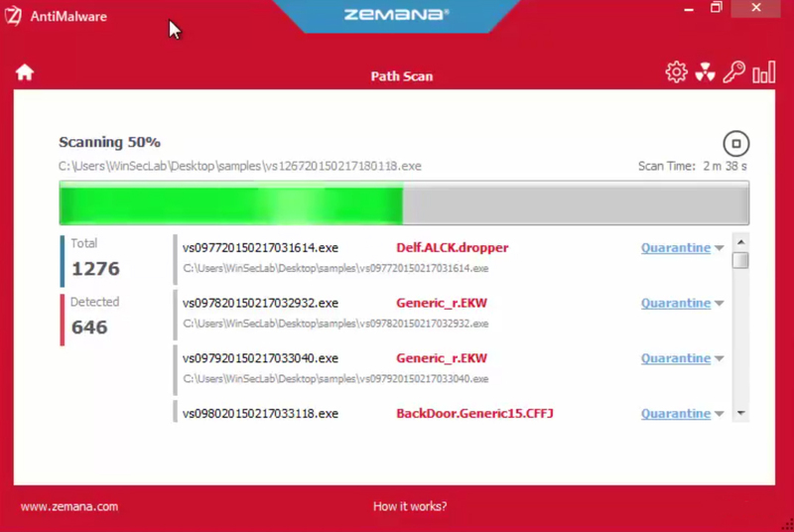Click the Scan Time 2 m 38 s value

point(725,166)
